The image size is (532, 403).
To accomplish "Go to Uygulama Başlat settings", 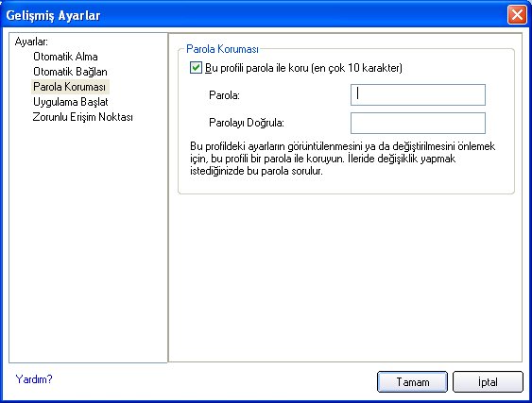I will pyautogui.click(x=71, y=102).
